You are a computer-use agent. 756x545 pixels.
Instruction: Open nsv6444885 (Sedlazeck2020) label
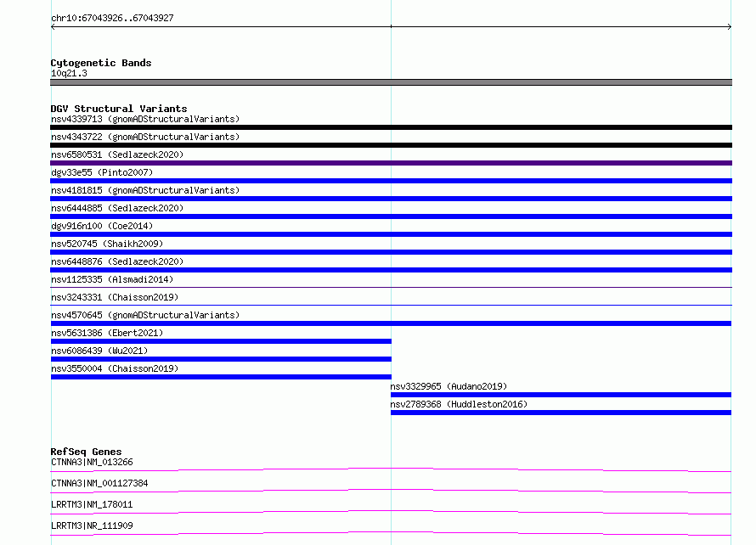click(x=117, y=208)
